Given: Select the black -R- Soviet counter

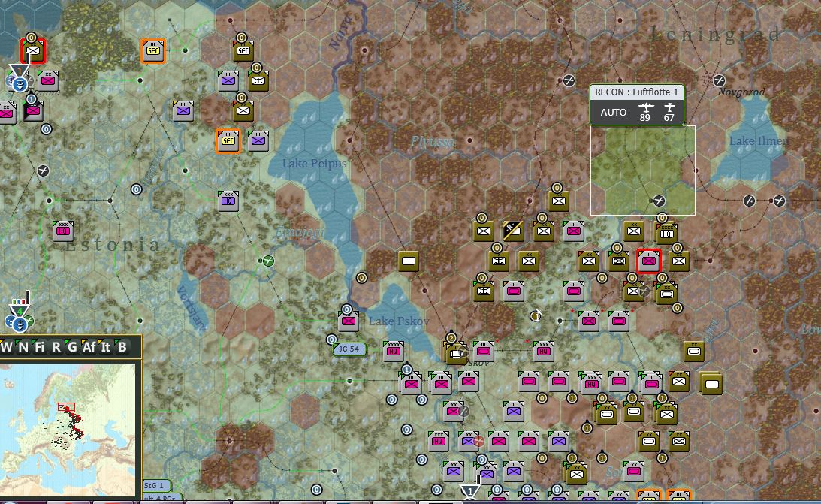Looking at the screenshot, I should 513,231.
